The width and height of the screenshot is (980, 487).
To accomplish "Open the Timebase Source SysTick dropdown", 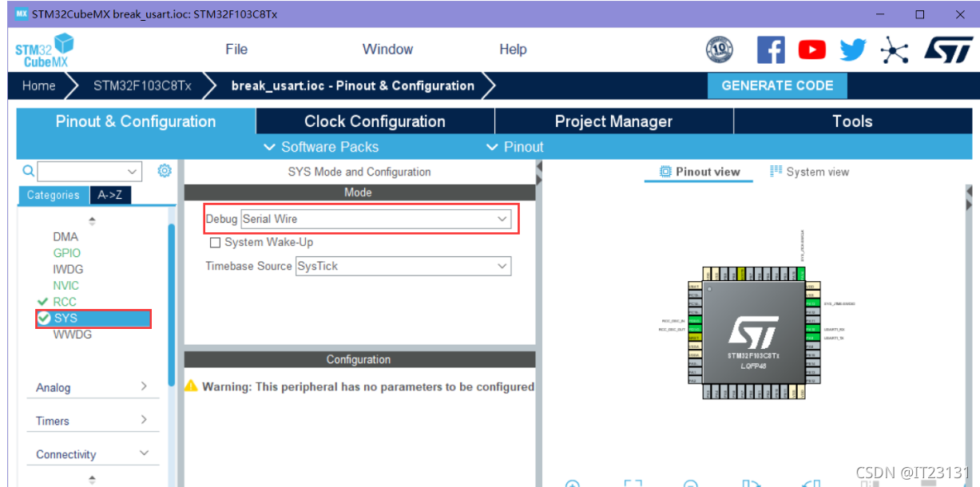I will point(403,266).
